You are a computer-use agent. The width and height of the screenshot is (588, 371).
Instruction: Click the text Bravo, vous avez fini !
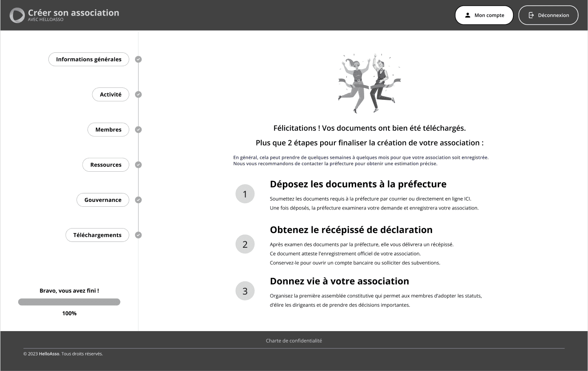point(69,291)
